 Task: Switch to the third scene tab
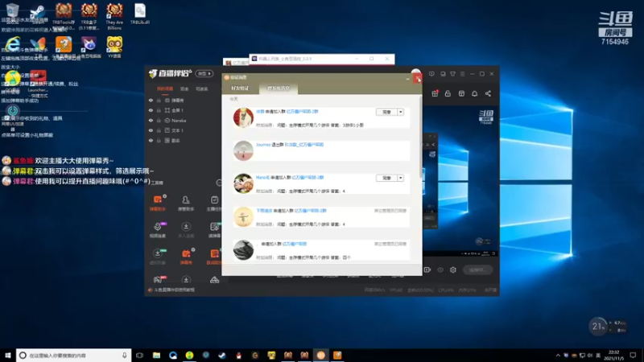click(202, 89)
